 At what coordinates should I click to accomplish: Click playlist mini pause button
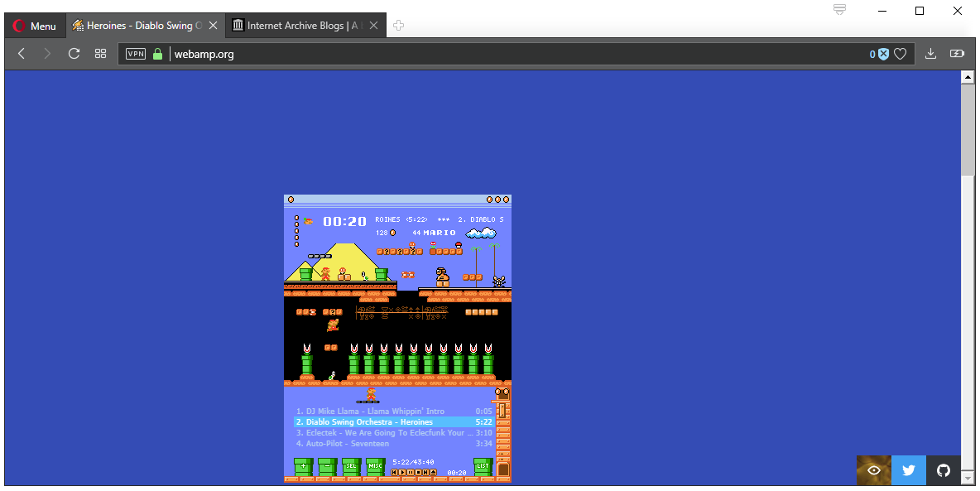(410, 472)
